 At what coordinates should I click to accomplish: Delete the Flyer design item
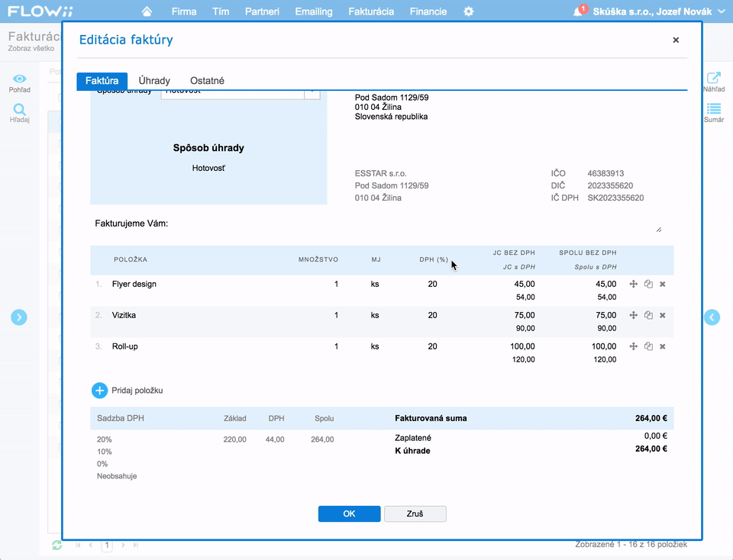(663, 284)
